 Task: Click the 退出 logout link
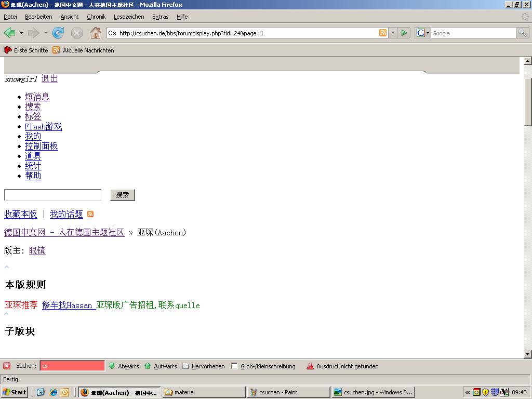click(50, 79)
